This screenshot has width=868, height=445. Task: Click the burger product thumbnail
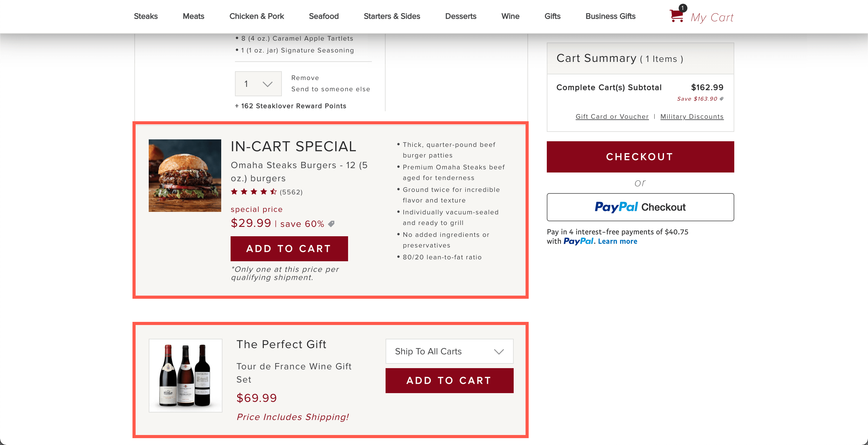coord(185,176)
